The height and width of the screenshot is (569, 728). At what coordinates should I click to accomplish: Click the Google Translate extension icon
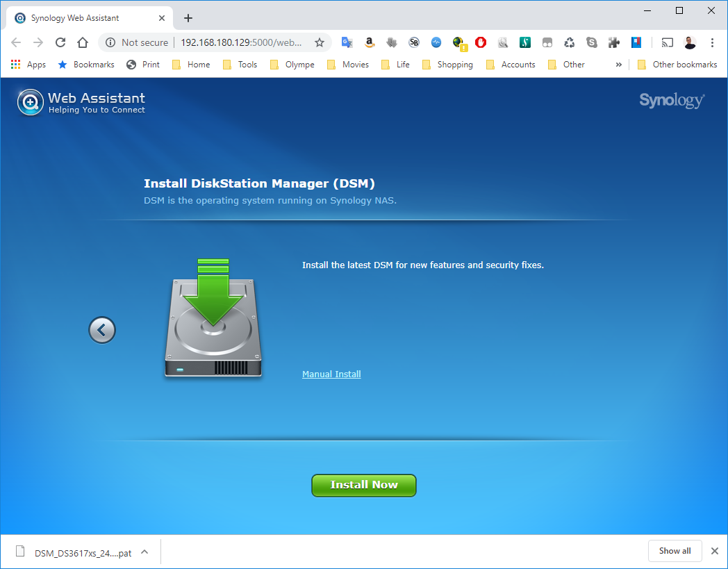(347, 42)
